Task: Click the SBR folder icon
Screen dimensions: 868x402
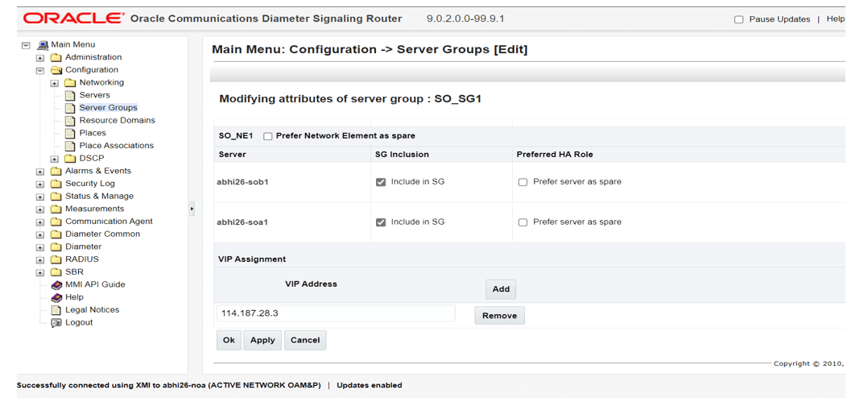Action: (56, 272)
